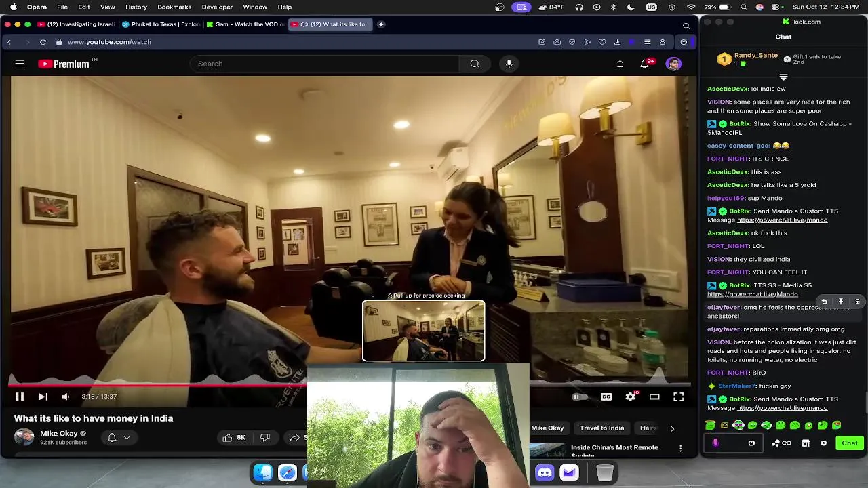Collapse leaderboard chevron under Randy_Sante
The height and width of the screenshot is (488, 868).
click(x=783, y=77)
